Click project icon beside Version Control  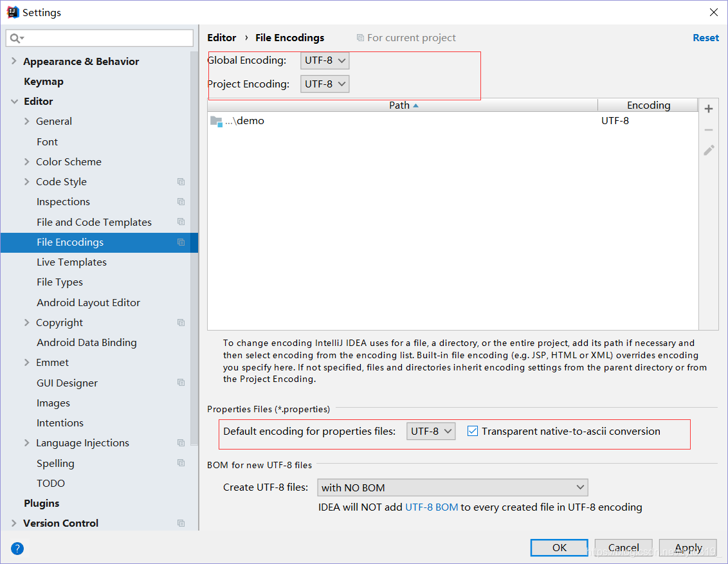tap(181, 523)
